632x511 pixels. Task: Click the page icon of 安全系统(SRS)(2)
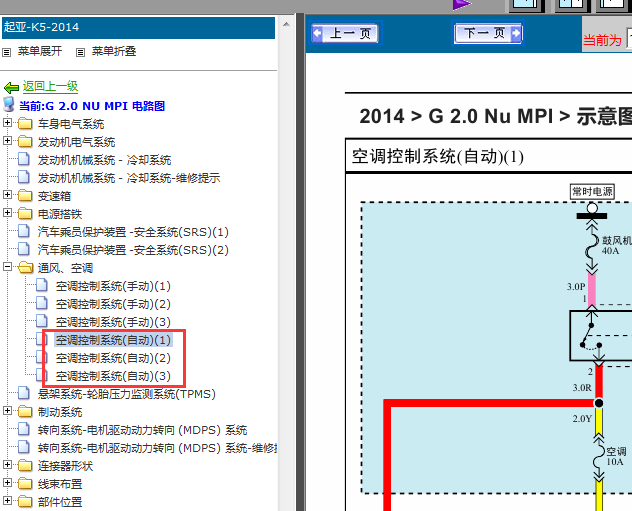click(24, 249)
